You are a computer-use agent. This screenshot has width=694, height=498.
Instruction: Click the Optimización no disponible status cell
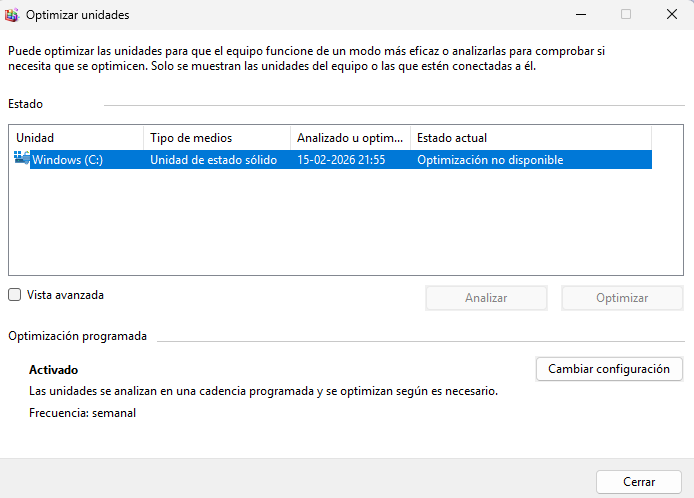coord(490,160)
